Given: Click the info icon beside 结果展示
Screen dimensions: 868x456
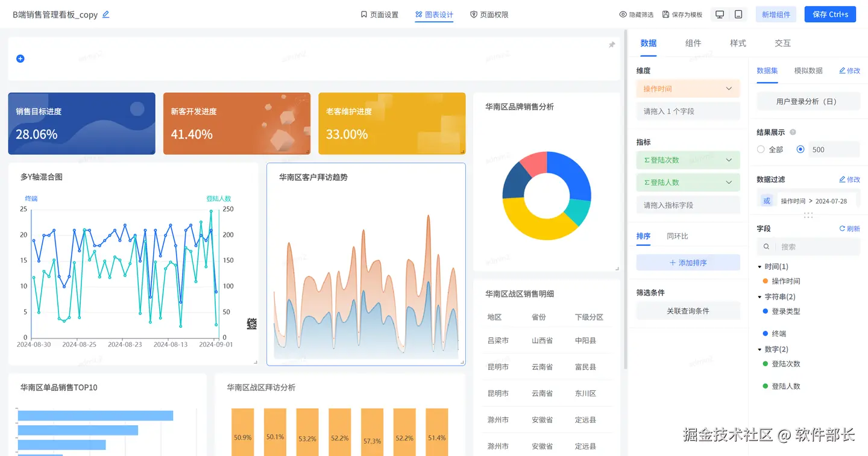Looking at the screenshot, I should [x=793, y=132].
